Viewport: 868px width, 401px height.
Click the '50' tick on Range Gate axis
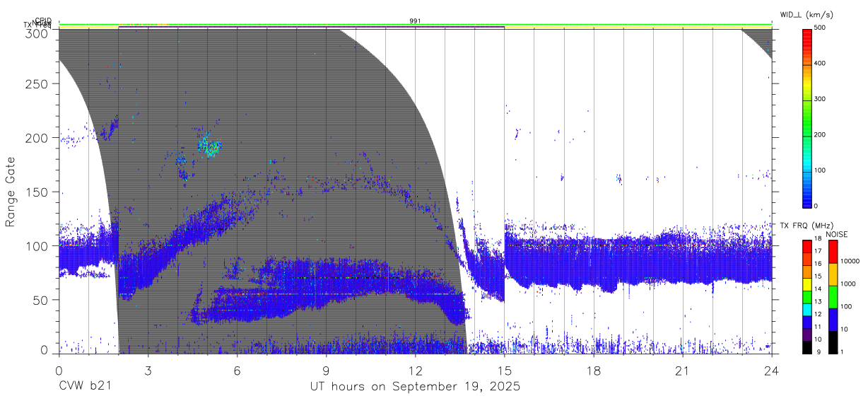[x=41, y=300]
